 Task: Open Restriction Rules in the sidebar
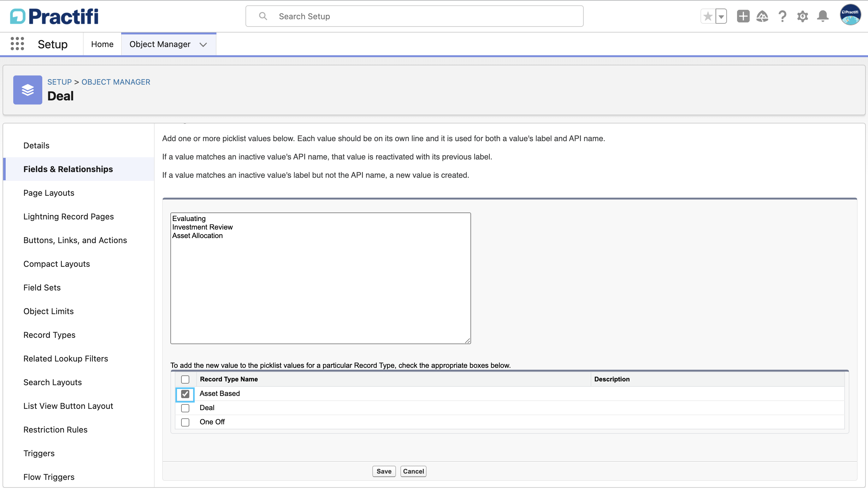[55, 430]
